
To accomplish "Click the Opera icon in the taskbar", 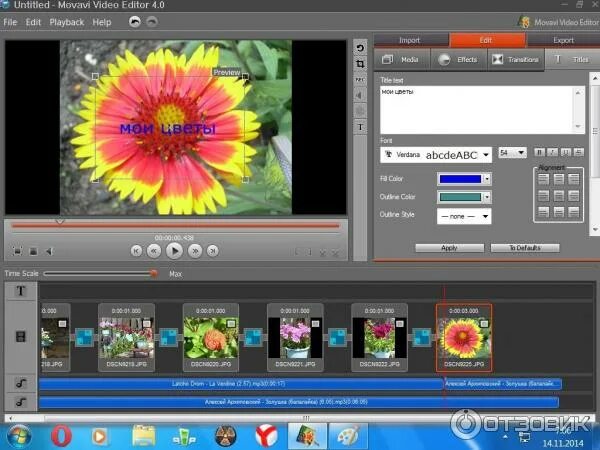I will pos(61,435).
